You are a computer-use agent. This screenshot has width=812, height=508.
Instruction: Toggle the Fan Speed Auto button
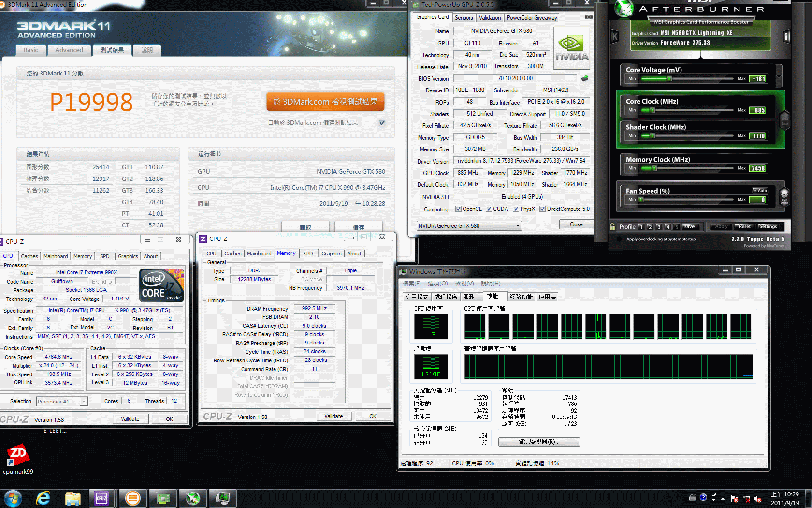(x=760, y=191)
